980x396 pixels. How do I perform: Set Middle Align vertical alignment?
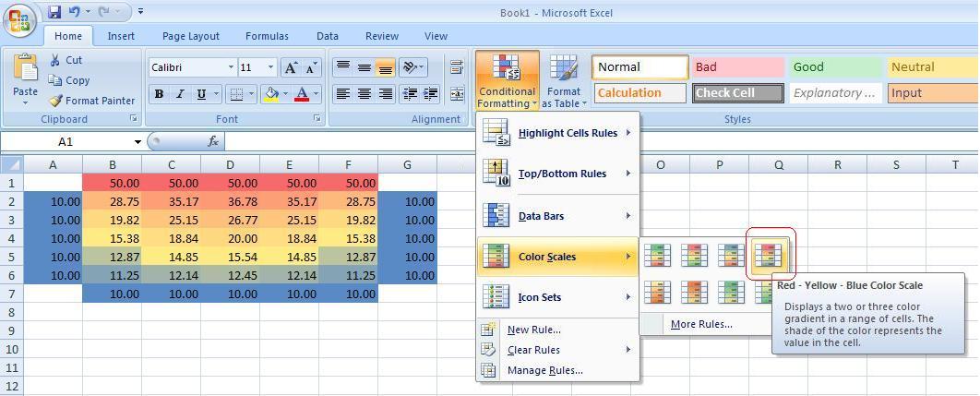point(365,67)
